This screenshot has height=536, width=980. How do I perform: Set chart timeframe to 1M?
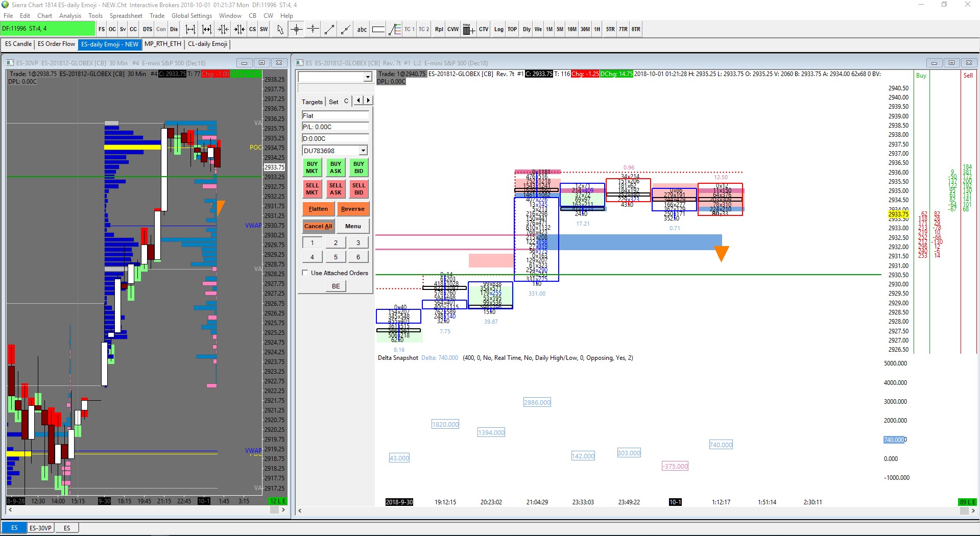[x=549, y=29]
